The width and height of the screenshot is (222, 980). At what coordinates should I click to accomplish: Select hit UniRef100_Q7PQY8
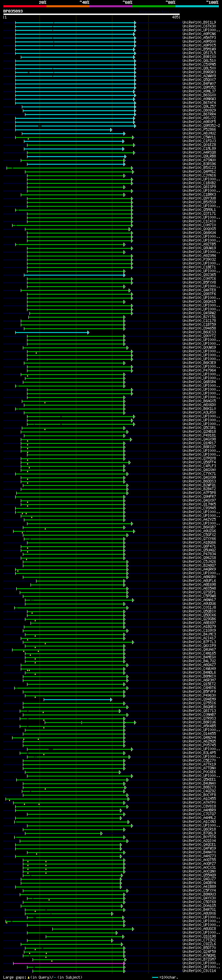[x=199, y=459]
